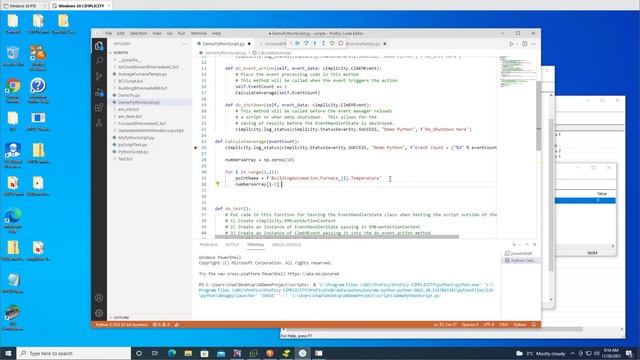Click the taskbar search box
This screenshot has width=640, height=360.
73,353
